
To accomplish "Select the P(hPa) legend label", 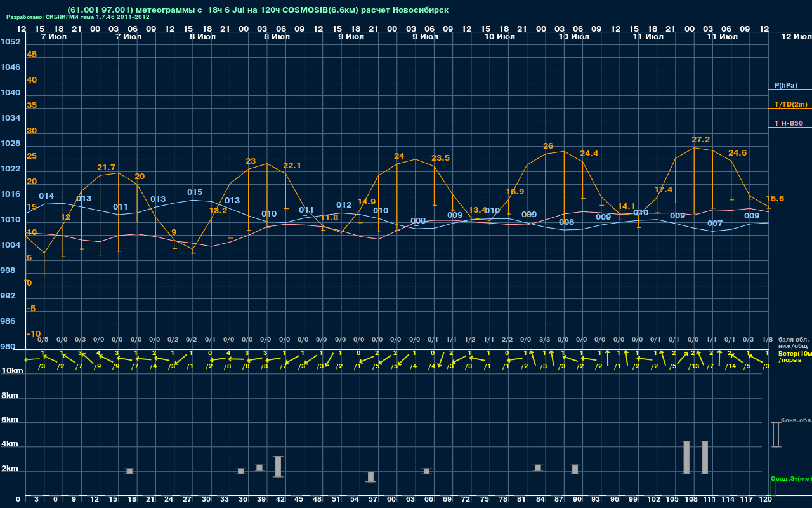I will point(786,85).
